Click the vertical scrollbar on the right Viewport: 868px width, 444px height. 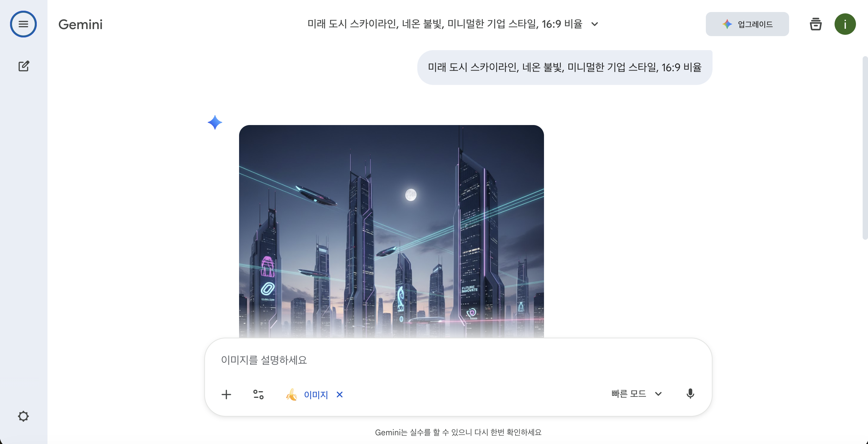[865, 148]
